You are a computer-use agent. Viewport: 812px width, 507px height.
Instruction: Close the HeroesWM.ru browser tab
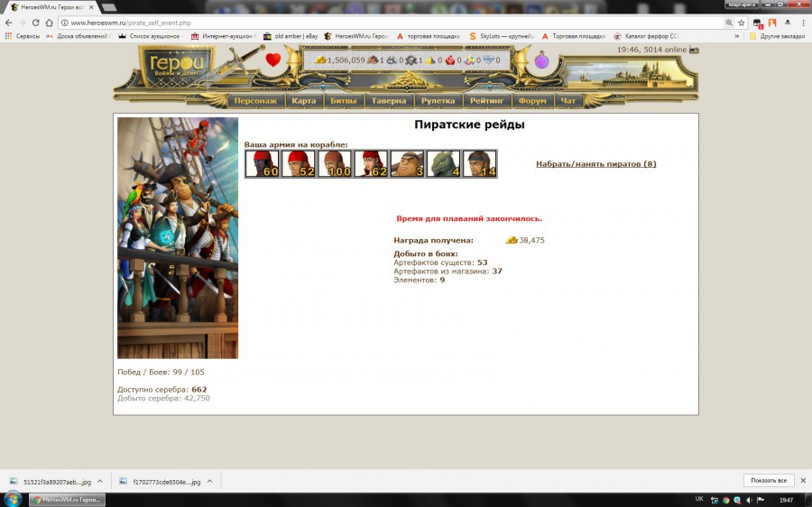[91, 7]
